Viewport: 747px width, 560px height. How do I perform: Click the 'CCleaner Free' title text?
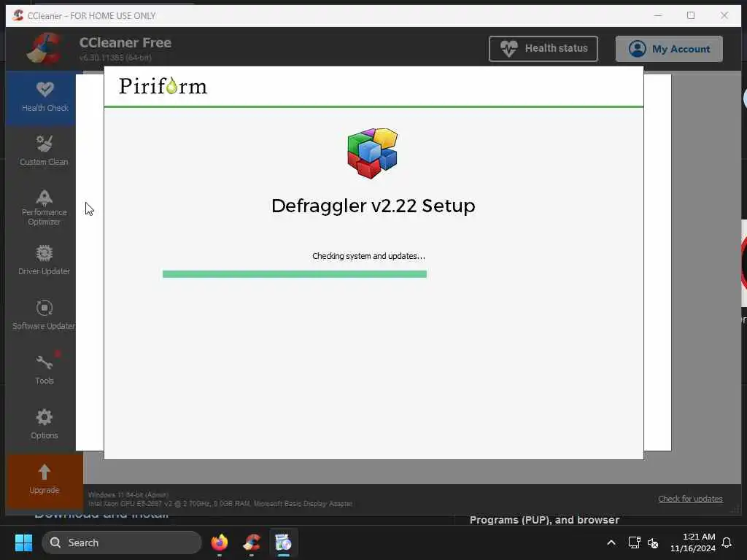pyautogui.click(x=125, y=43)
